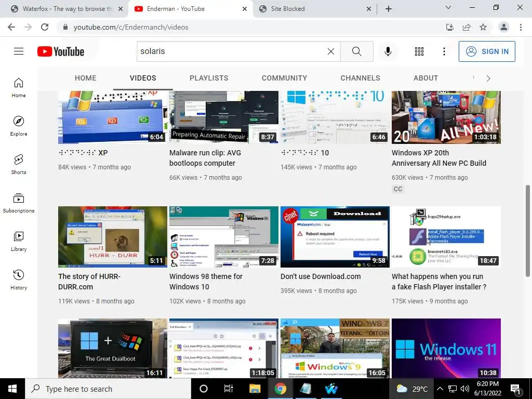The height and width of the screenshot is (399, 532).
Task: Open File Explorer from the taskbar
Action: [255, 389]
